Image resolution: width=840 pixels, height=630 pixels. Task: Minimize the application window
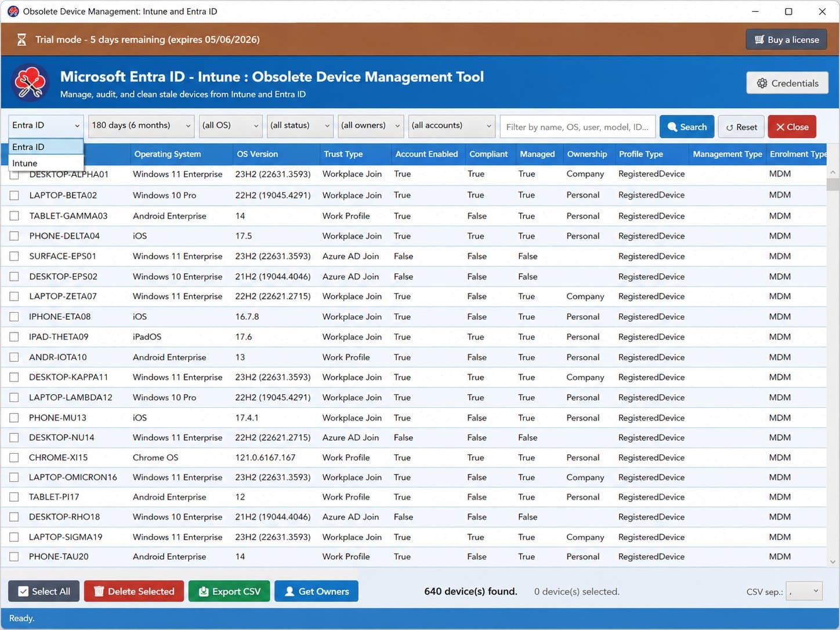755,12
